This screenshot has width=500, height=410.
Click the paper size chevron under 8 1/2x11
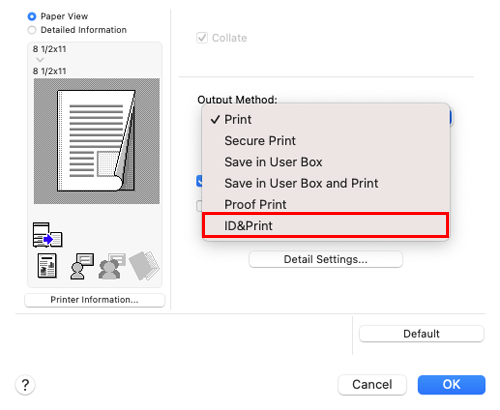(x=40, y=60)
